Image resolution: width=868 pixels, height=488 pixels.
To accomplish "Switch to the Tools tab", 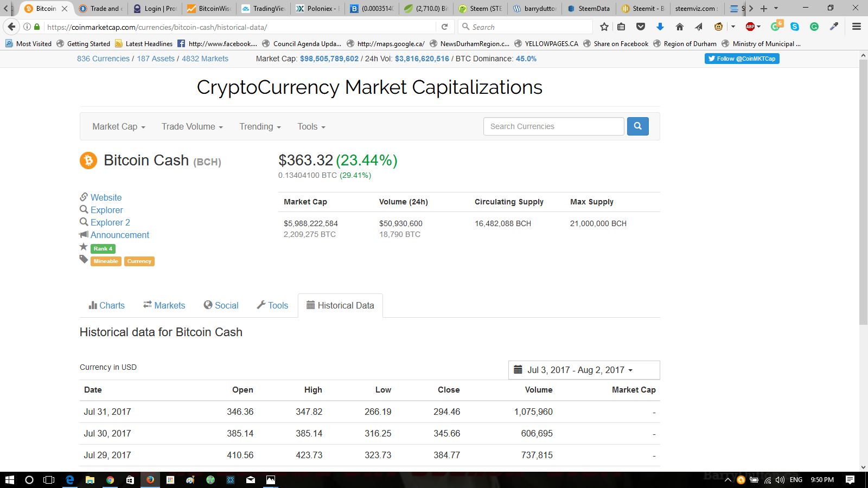I will pos(273,305).
